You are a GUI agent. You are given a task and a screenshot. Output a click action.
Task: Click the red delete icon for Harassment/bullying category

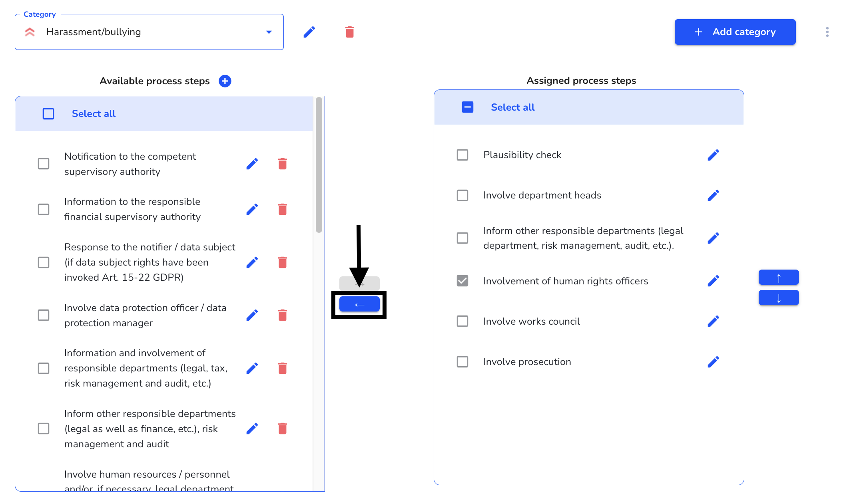point(349,31)
